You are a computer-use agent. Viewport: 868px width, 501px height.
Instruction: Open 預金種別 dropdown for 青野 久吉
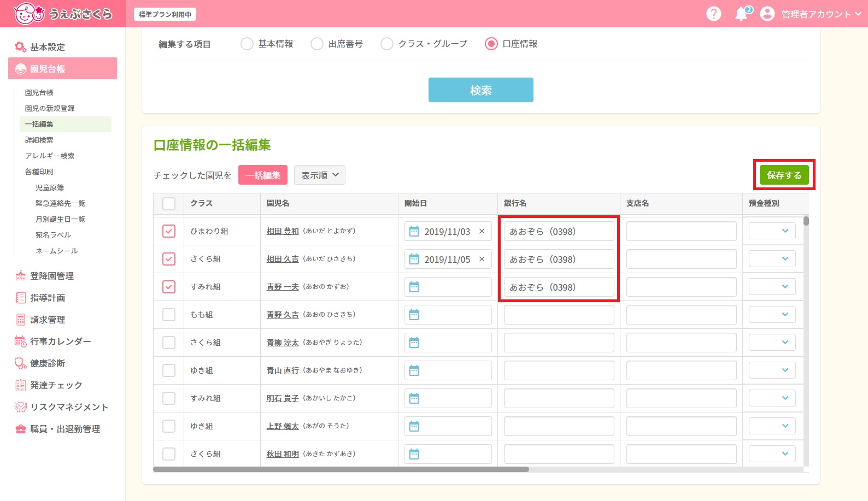coord(772,315)
